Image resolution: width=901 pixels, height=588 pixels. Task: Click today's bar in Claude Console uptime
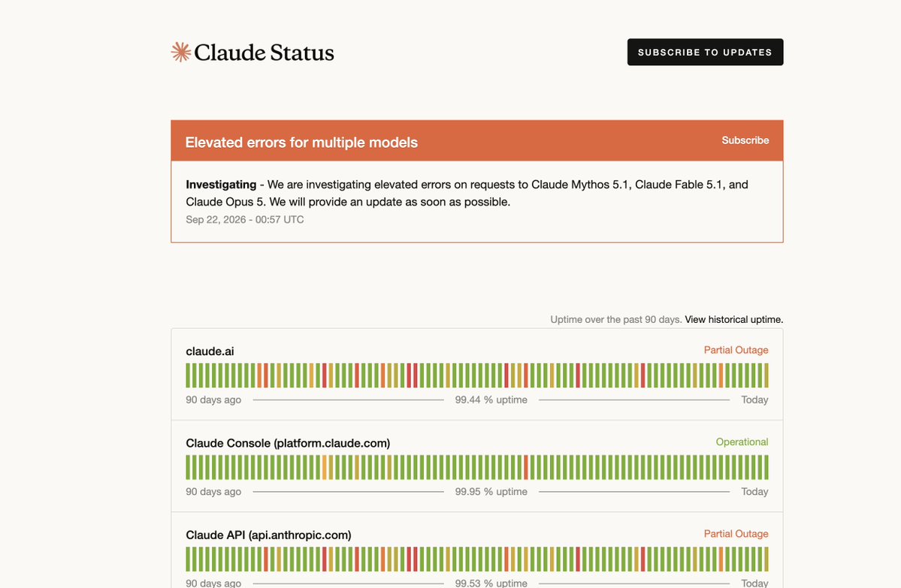tap(766, 467)
